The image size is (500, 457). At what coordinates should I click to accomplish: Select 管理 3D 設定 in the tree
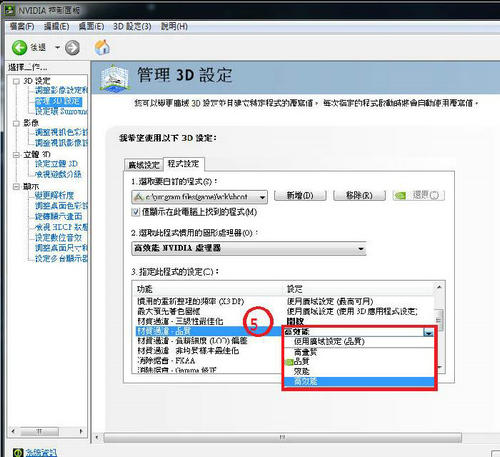coord(59,101)
